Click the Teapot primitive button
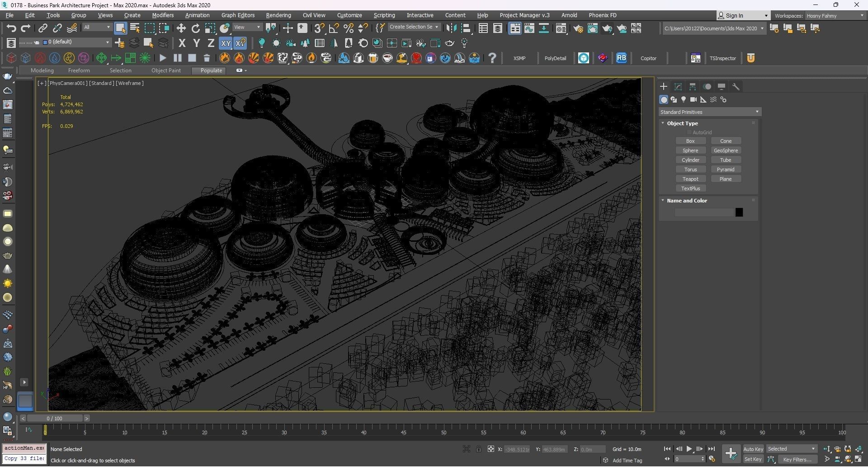 pos(690,179)
